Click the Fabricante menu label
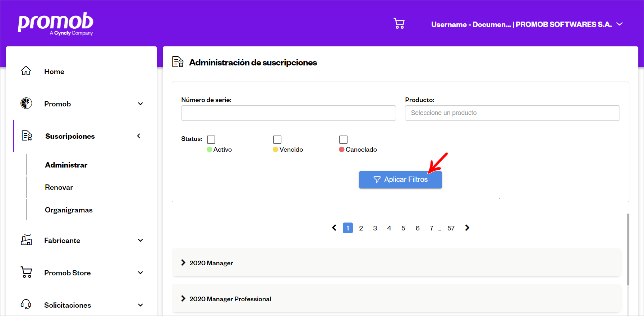The image size is (644, 316). [x=62, y=241]
